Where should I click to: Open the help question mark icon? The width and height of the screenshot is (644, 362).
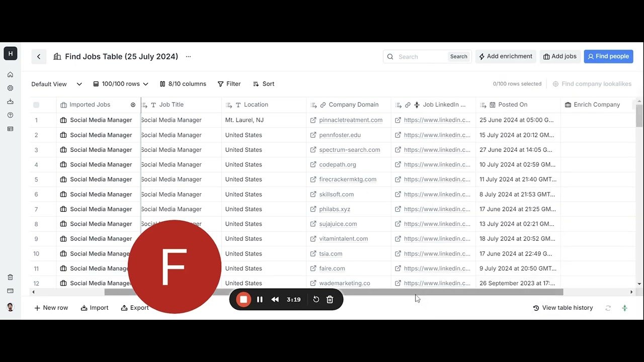[x=10, y=115]
